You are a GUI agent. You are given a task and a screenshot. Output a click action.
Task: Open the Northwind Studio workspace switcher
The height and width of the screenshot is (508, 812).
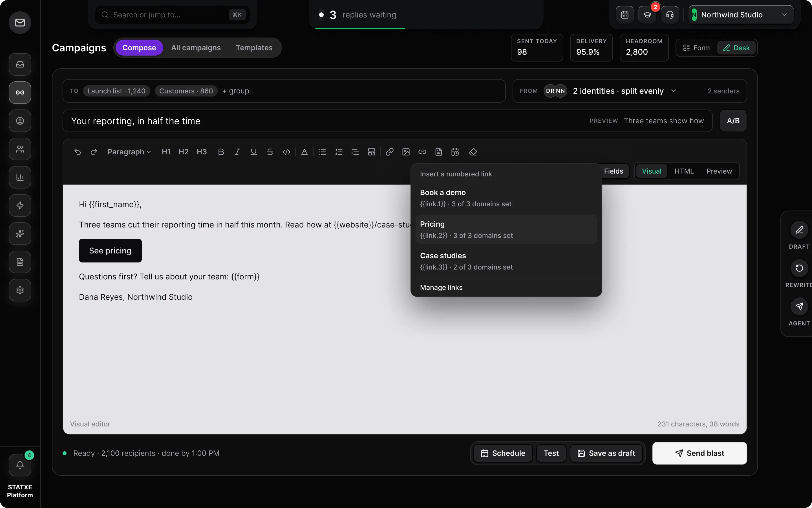pos(741,15)
